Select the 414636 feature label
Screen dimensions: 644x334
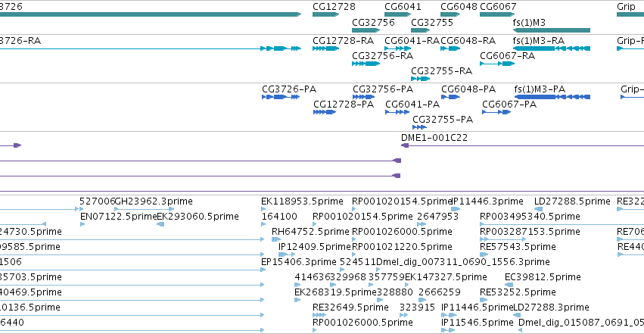[x=313, y=277]
